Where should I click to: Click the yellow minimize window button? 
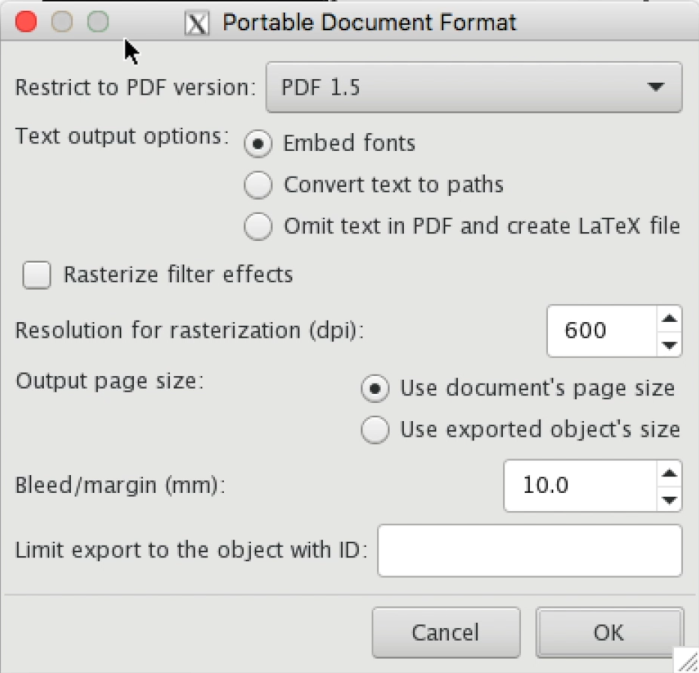[x=62, y=21]
